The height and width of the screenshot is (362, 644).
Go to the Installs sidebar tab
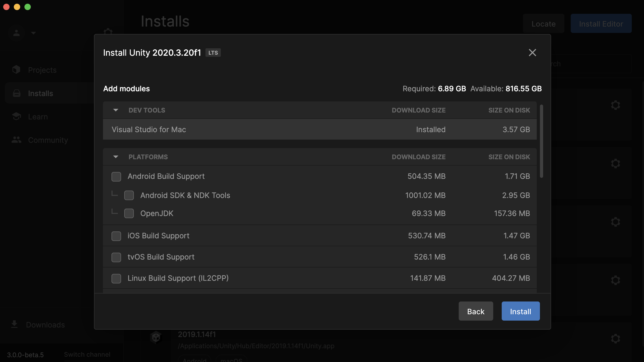click(x=40, y=93)
